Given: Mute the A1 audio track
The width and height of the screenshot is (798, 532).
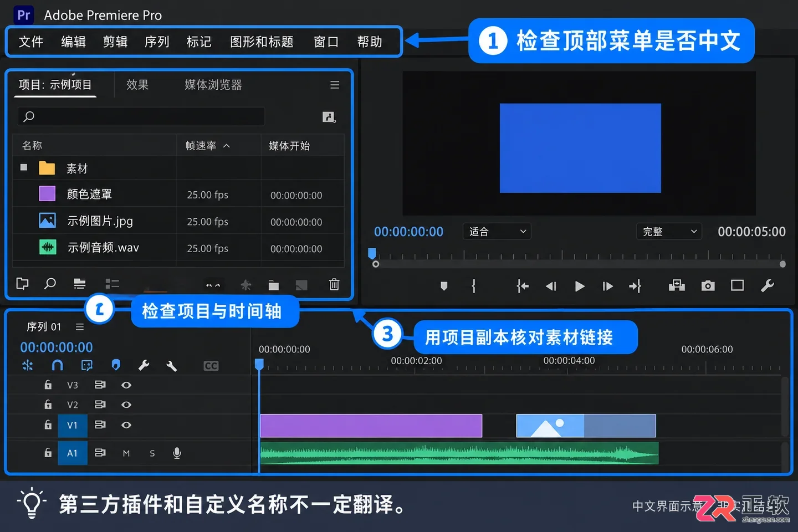Looking at the screenshot, I should tap(126, 453).
